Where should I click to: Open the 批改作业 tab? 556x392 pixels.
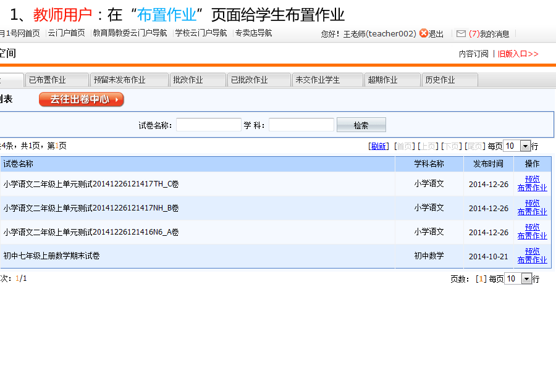tap(196, 80)
